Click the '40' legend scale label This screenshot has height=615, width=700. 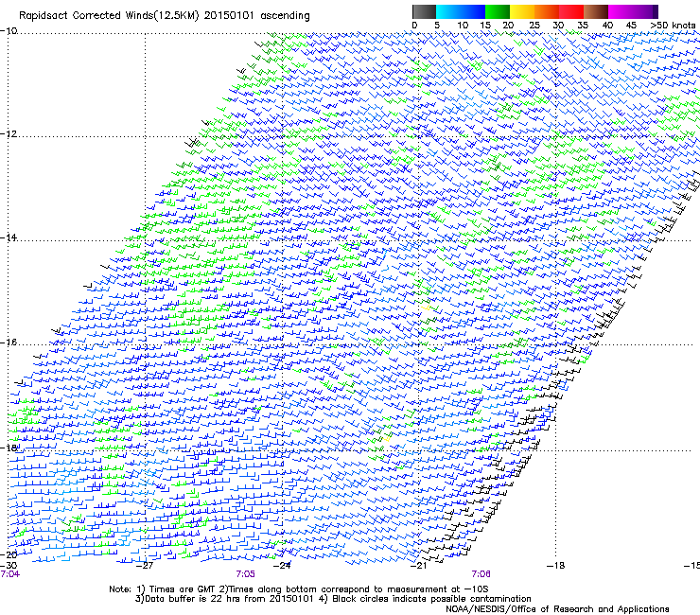click(x=607, y=26)
